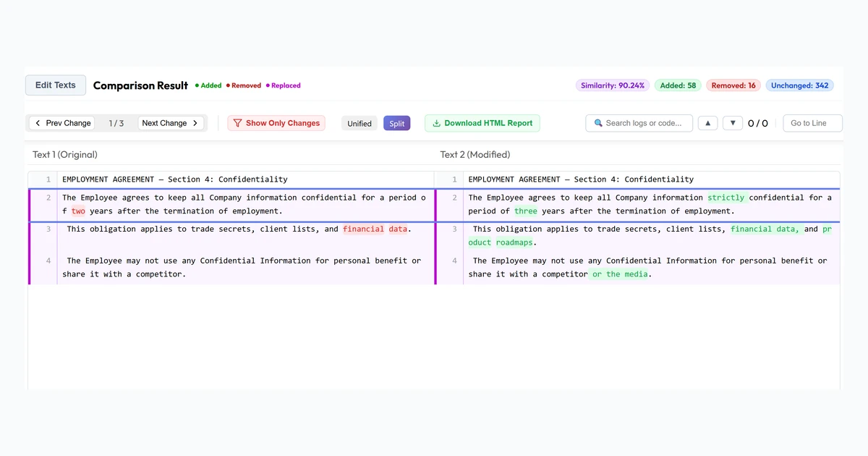This screenshot has width=868, height=456.
Task: Click the download icon in HTML Report button
Action: coord(436,123)
